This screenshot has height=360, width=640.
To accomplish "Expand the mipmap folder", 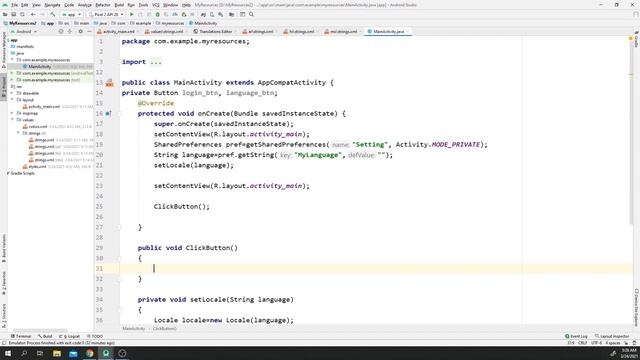I will (x=12, y=113).
